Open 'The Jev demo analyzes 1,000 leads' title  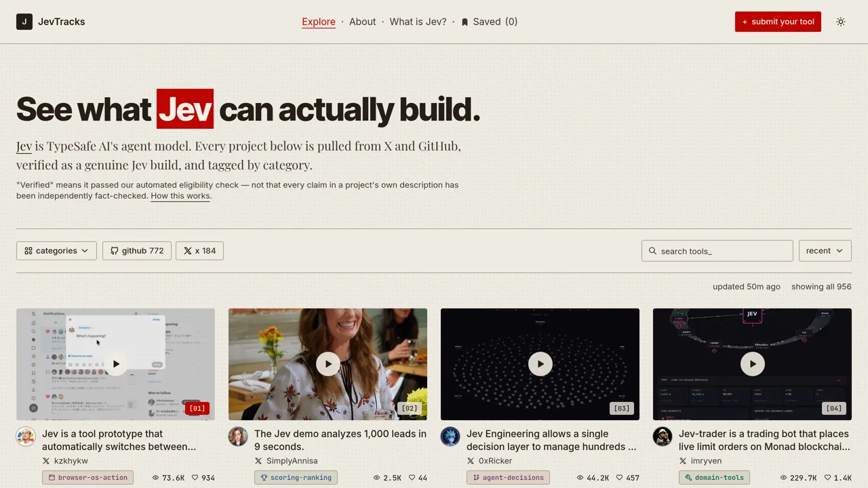pyautogui.click(x=340, y=440)
